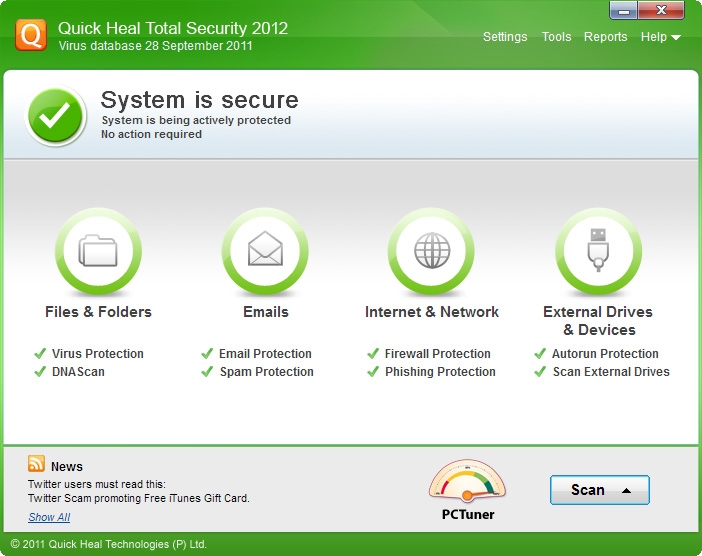Image resolution: width=702 pixels, height=556 pixels.
Task: Click the Scan button label
Action: 587,490
